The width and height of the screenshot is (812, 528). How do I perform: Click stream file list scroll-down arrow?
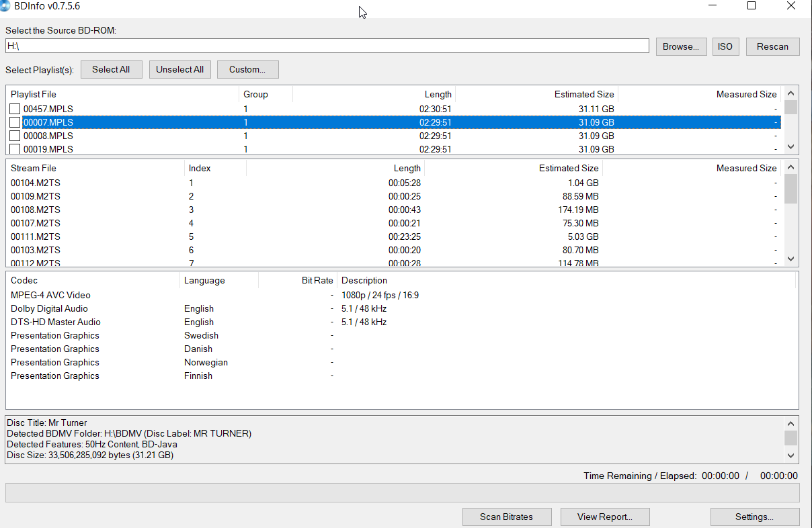coord(790,259)
